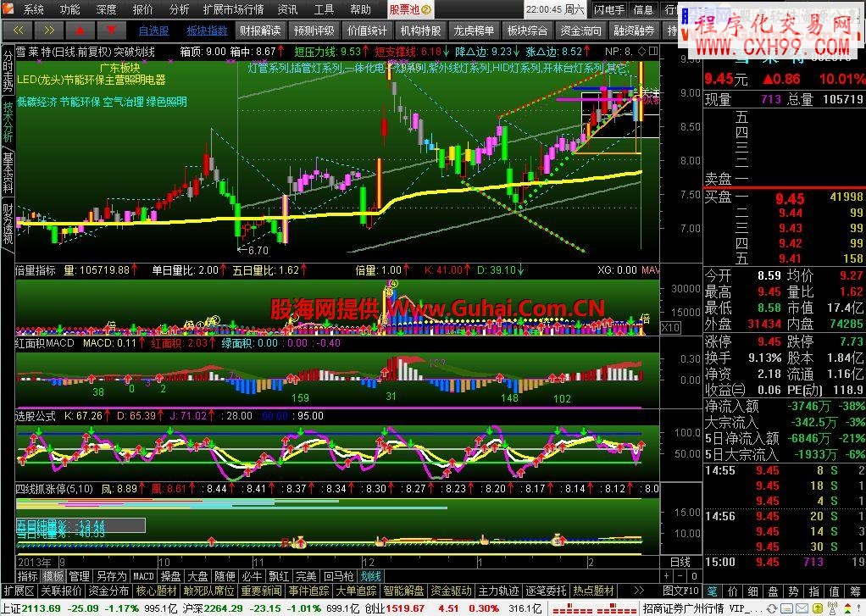Switch to the 模板 indicator mode
The image size is (866, 616).
[53, 575]
